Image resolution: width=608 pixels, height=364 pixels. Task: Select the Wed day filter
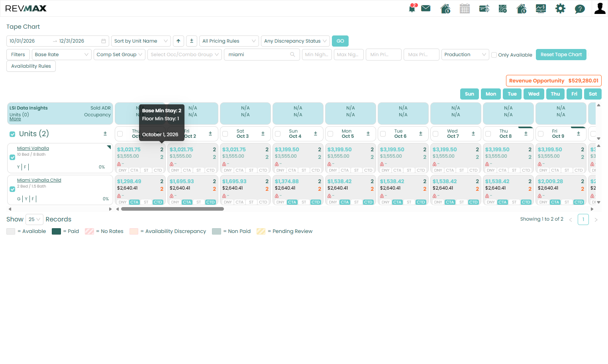(534, 94)
